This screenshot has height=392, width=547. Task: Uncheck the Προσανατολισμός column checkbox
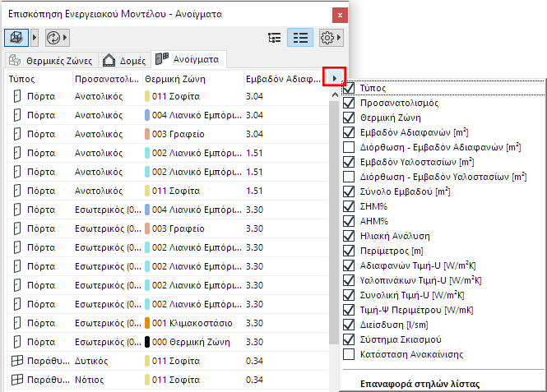[349, 103]
